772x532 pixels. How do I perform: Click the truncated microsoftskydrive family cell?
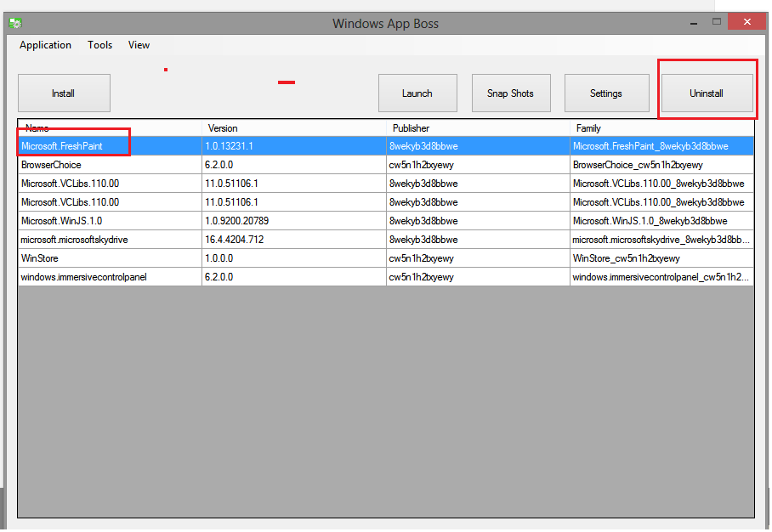(x=662, y=240)
